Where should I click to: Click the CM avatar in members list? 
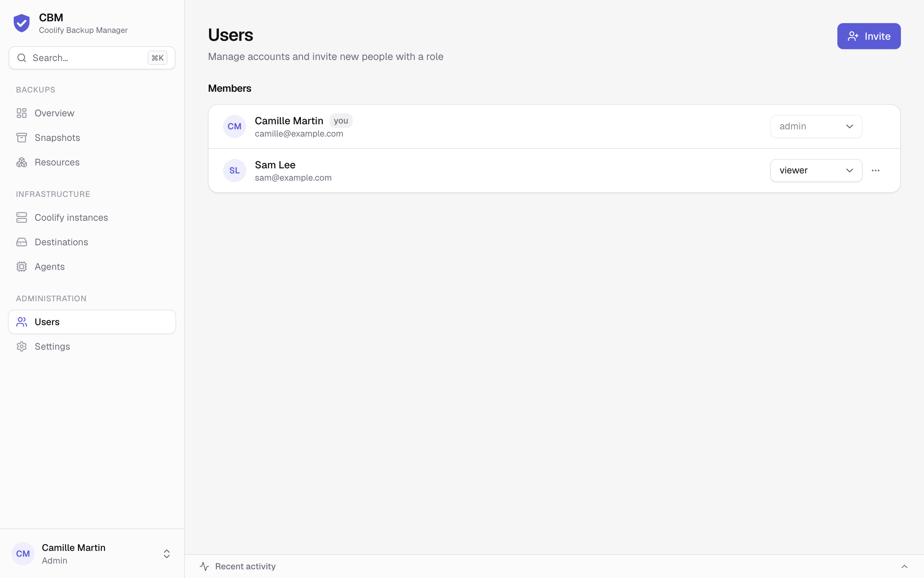(235, 126)
